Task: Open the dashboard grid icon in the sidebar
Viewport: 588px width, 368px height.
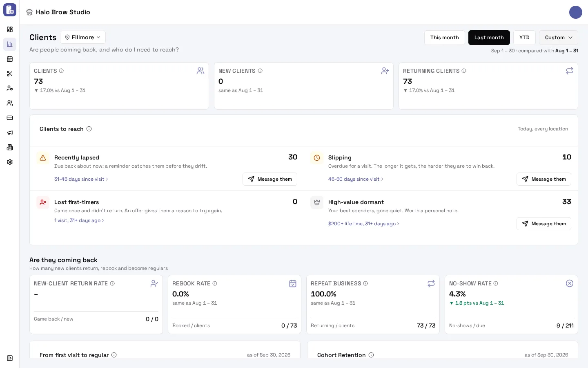Action: coord(10,29)
